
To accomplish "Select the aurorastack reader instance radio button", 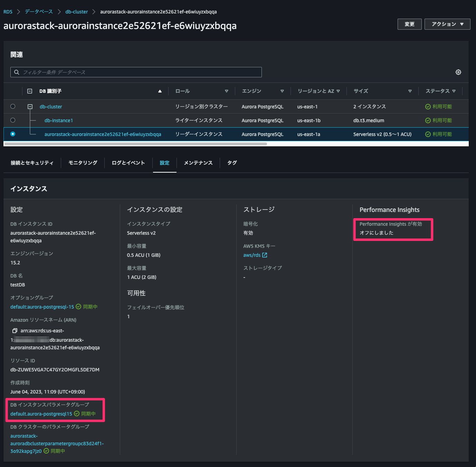I will click(x=13, y=134).
